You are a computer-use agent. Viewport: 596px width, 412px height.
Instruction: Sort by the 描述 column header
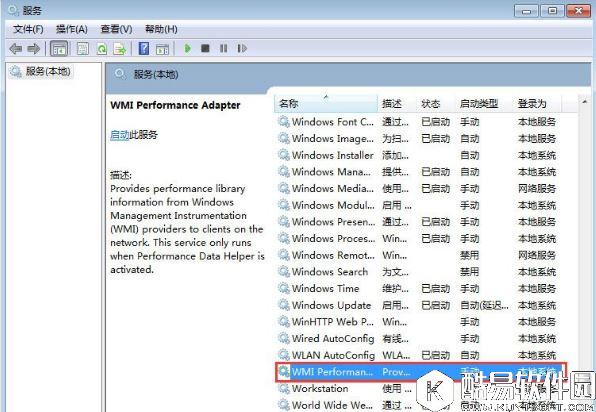397,103
